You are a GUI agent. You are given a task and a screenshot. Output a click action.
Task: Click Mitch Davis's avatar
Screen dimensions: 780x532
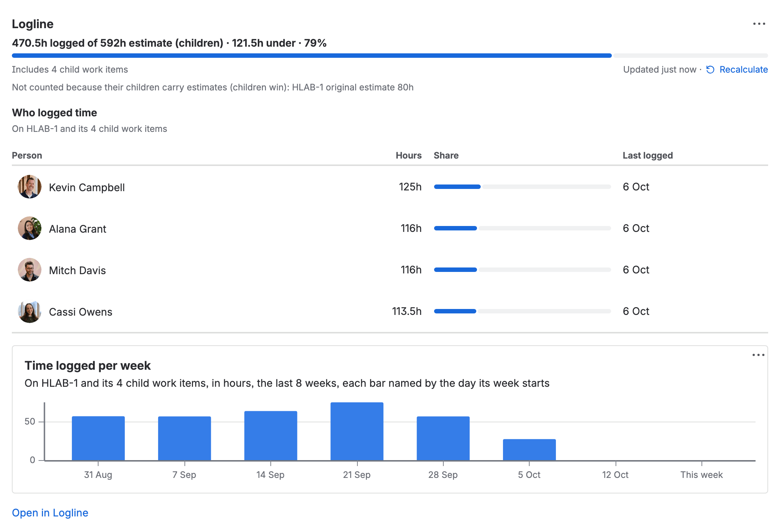point(30,270)
